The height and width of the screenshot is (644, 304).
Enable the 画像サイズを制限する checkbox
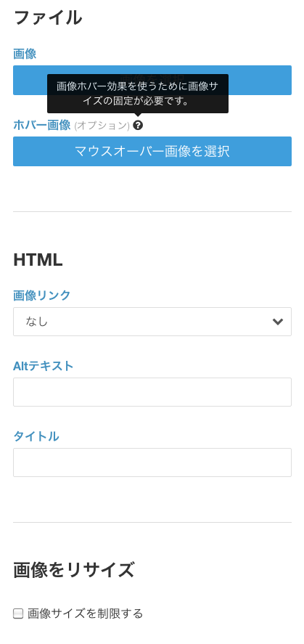coord(18,614)
